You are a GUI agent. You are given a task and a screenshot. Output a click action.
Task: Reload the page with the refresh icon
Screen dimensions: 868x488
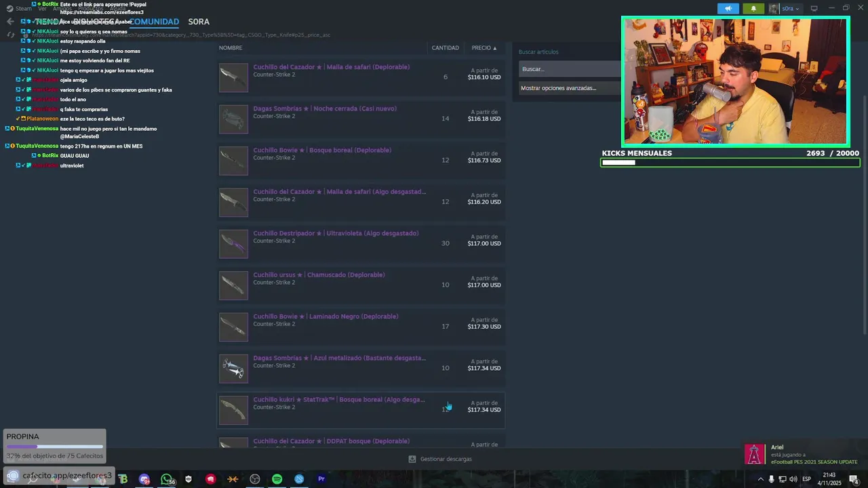point(9,35)
